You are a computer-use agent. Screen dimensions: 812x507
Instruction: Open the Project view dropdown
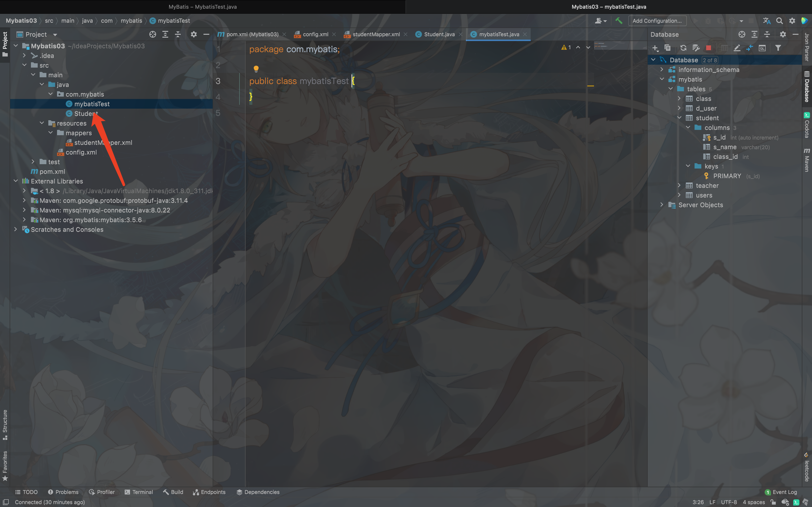click(x=55, y=35)
